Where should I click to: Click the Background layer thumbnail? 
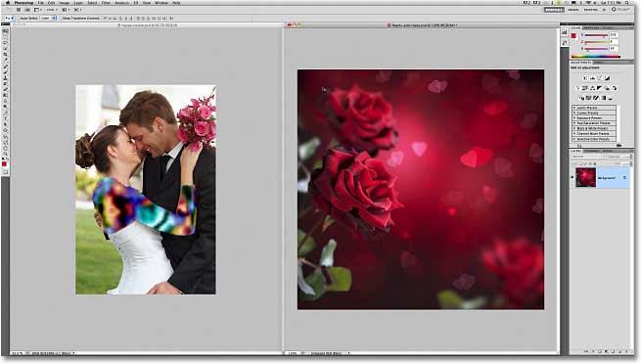[x=586, y=177]
